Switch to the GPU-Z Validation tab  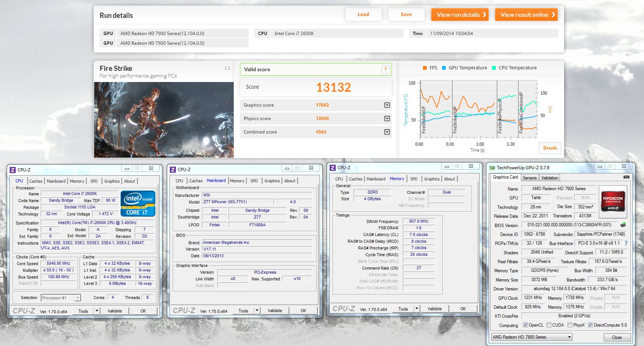click(x=550, y=178)
